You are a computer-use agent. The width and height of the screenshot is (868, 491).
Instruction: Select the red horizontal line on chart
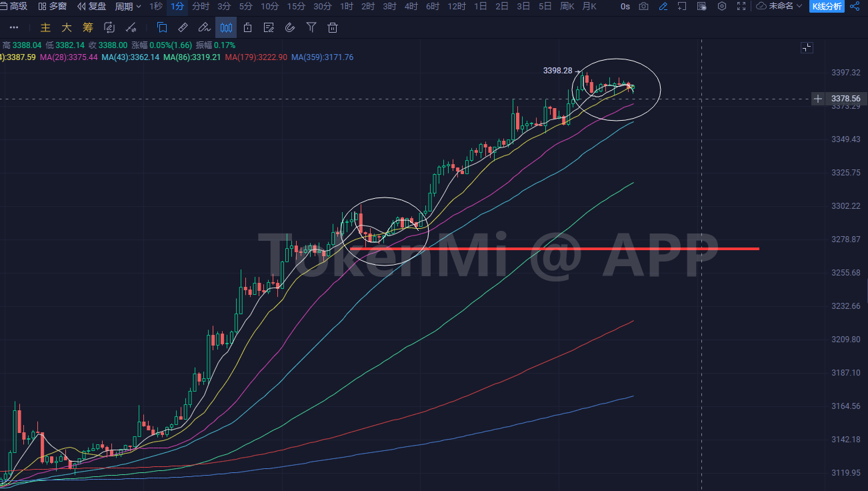point(553,249)
